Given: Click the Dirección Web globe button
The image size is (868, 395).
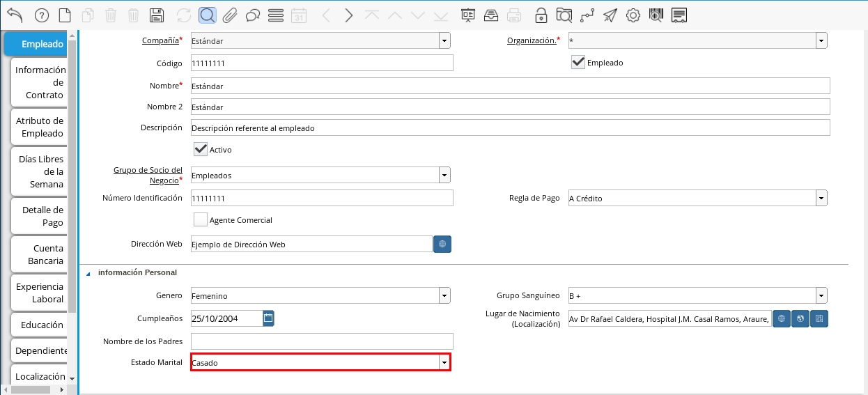Looking at the screenshot, I should 442,244.
